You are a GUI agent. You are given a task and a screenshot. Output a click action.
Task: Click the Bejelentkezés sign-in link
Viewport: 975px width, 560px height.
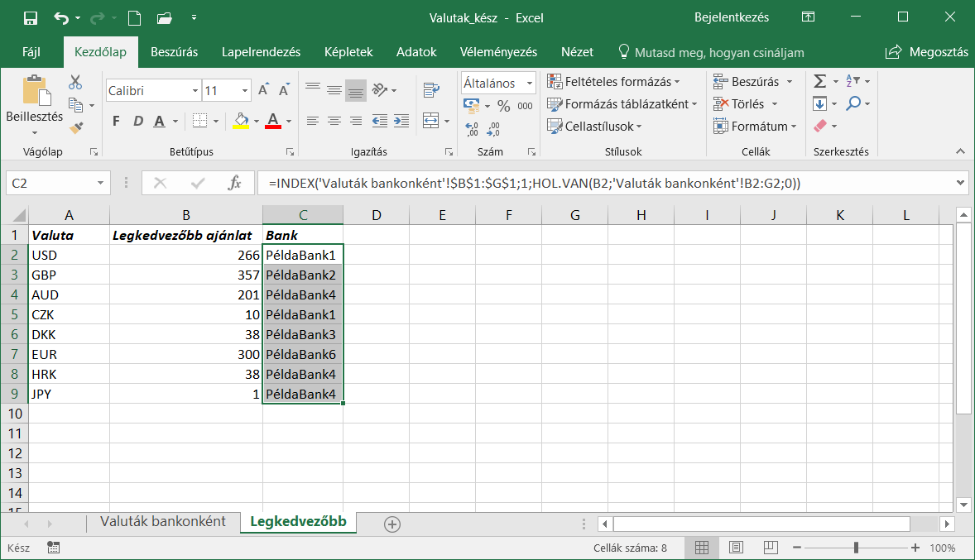point(731,17)
